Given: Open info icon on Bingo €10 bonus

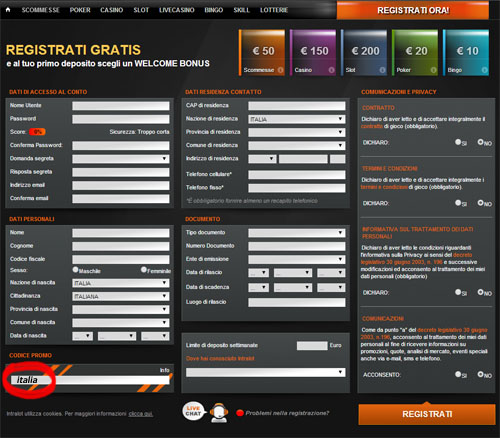Looking at the screenshot, I should (484, 70).
